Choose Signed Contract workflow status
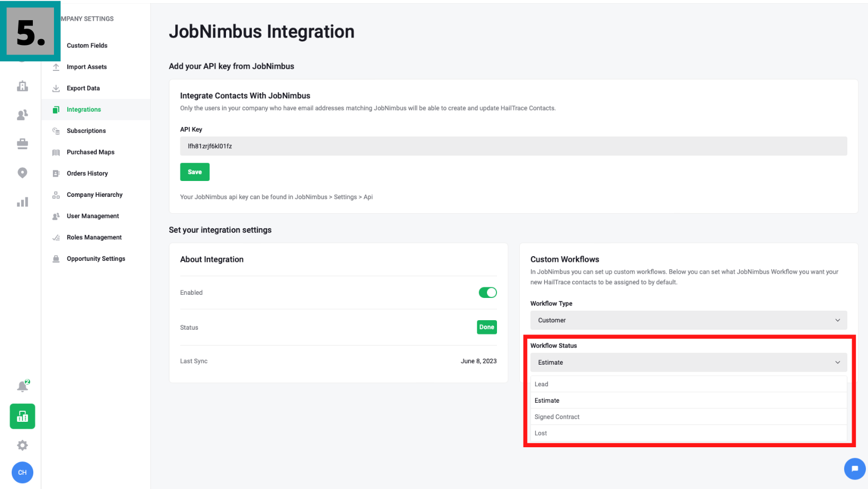The width and height of the screenshot is (868, 489). (689, 417)
